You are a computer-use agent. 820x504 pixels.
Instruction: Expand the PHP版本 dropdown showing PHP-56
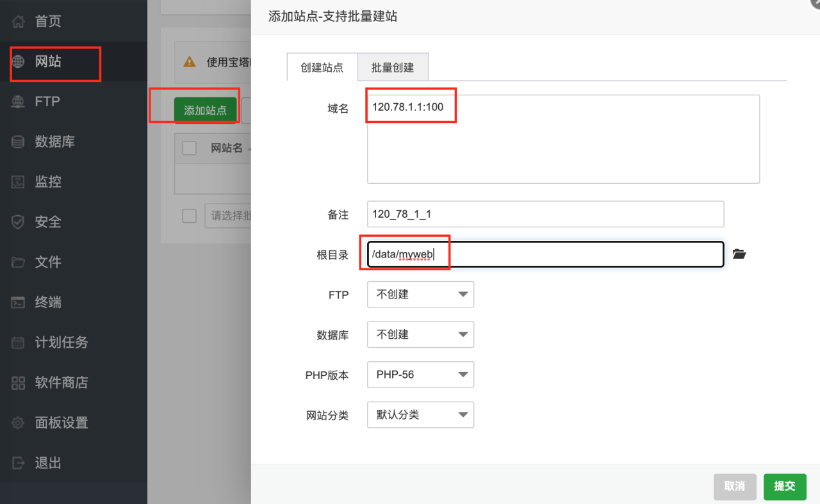pyautogui.click(x=420, y=375)
